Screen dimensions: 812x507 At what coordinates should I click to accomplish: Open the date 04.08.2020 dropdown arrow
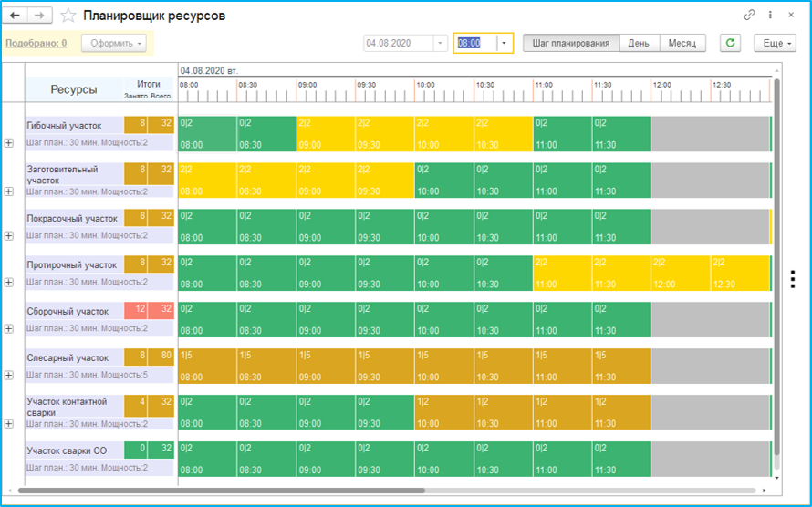[440, 43]
